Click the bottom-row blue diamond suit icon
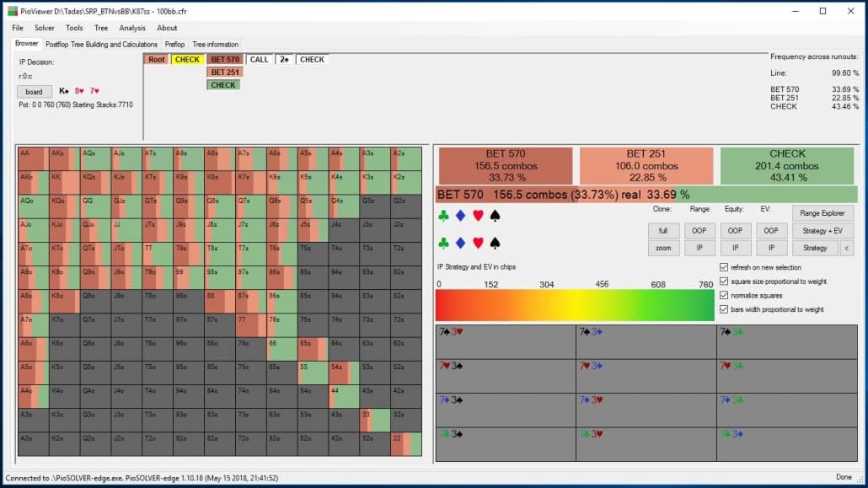 pyautogui.click(x=461, y=243)
